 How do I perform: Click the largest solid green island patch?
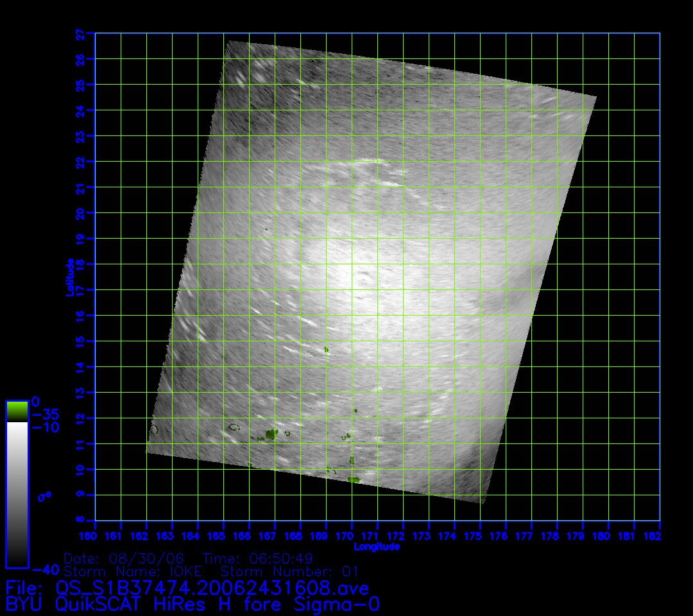click(271, 434)
